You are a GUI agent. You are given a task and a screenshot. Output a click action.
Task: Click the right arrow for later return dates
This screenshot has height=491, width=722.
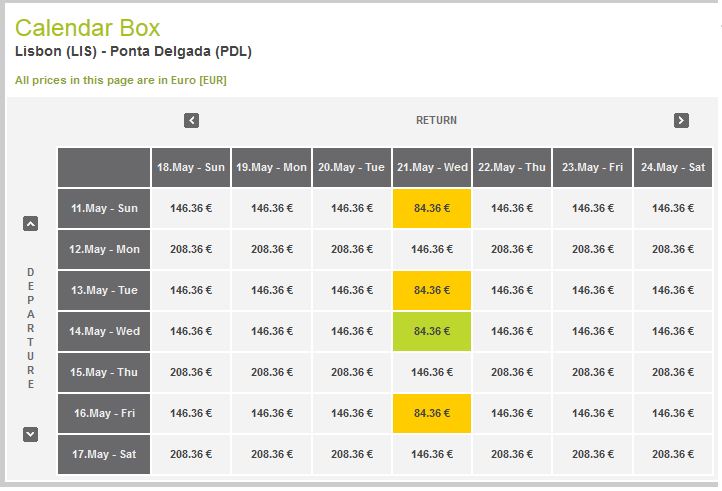click(x=681, y=120)
